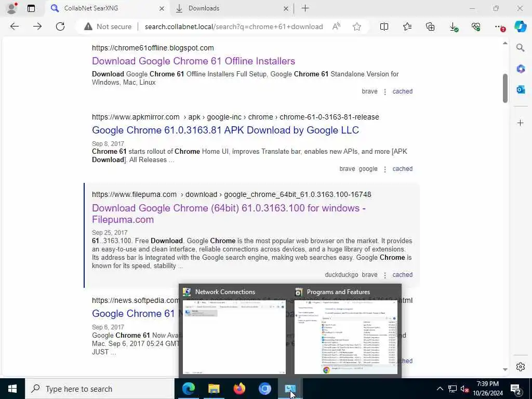Launch the Copilot sidebar

[520, 26]
